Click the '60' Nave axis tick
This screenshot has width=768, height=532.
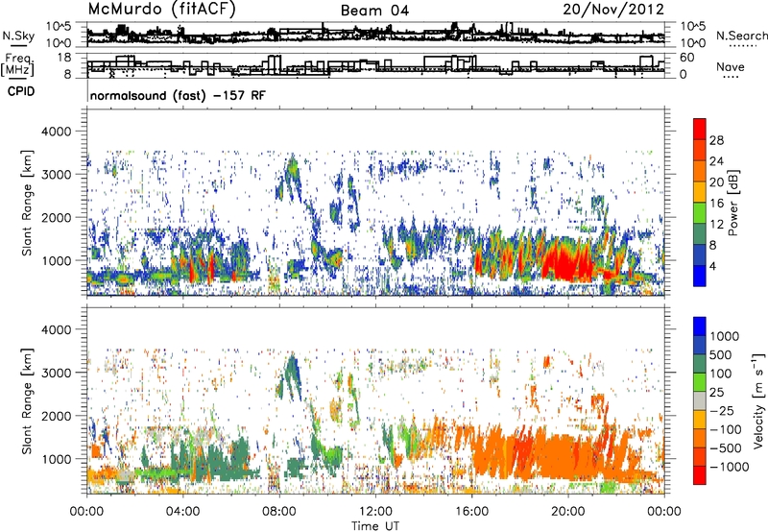coord(686,58)
